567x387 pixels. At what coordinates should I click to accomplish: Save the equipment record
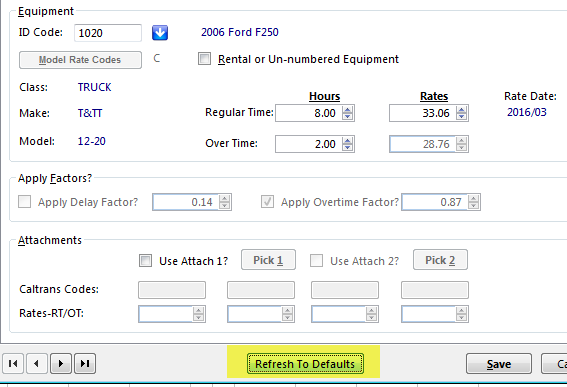tap(499, 364)
